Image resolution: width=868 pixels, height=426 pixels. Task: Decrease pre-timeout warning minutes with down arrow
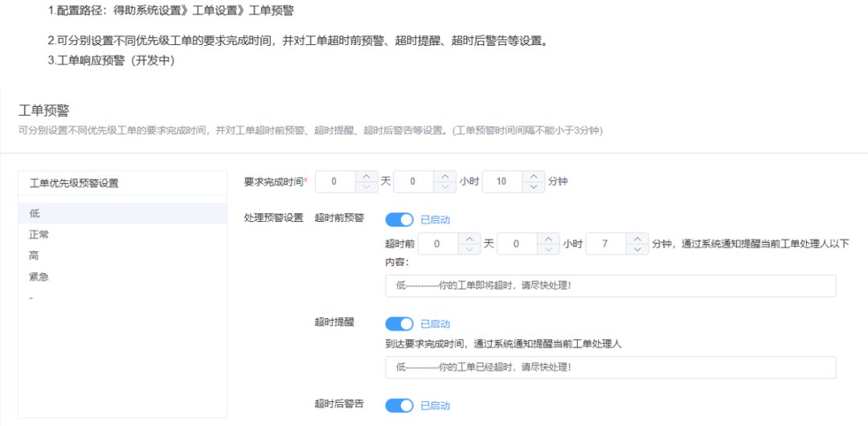coord(637,248)
